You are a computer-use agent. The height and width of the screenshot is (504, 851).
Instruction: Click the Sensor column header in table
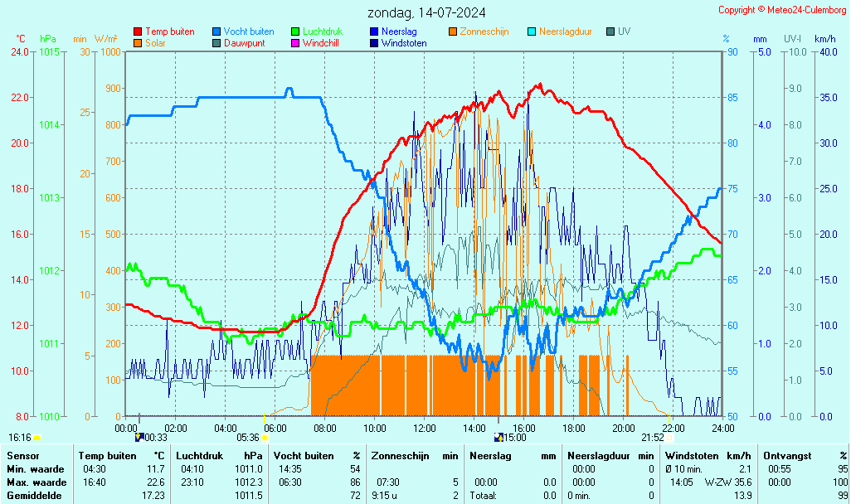pos(22,456)
